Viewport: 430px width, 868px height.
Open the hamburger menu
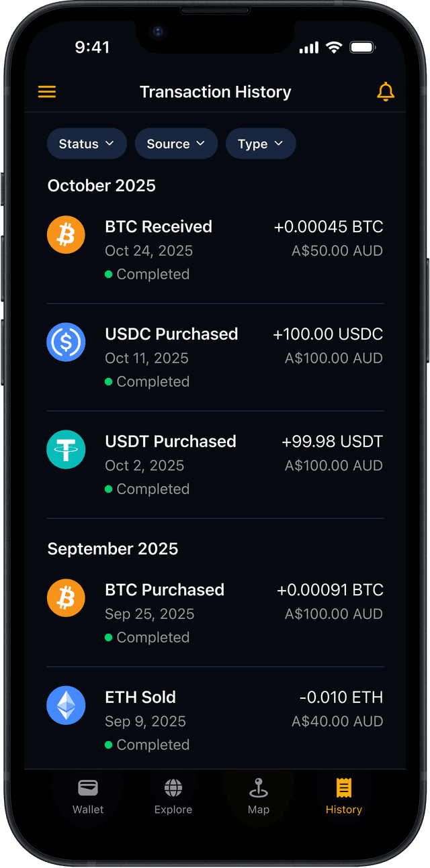click(x=47, y=92)
